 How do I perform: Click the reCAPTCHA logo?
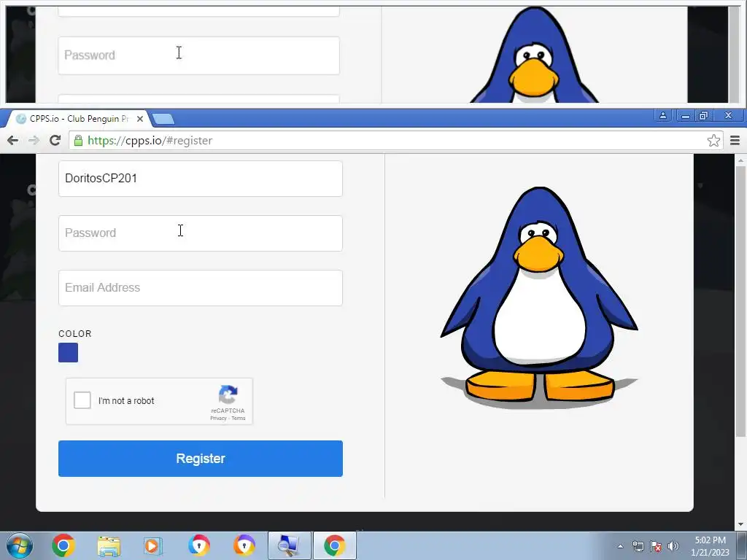click(228, 394)
